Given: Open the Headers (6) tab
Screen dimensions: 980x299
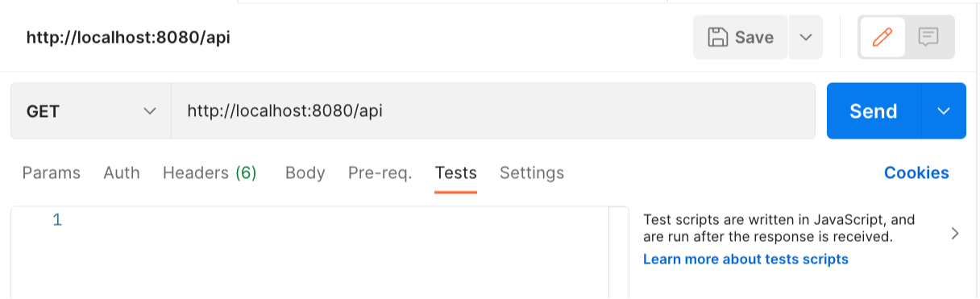Looking at the screenshot, I should [210, 172].
